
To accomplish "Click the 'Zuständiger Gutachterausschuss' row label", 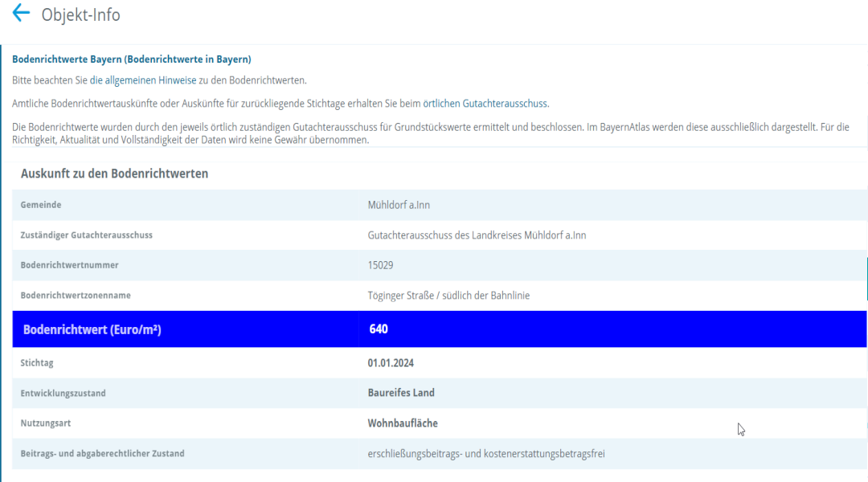I will 87,235.
